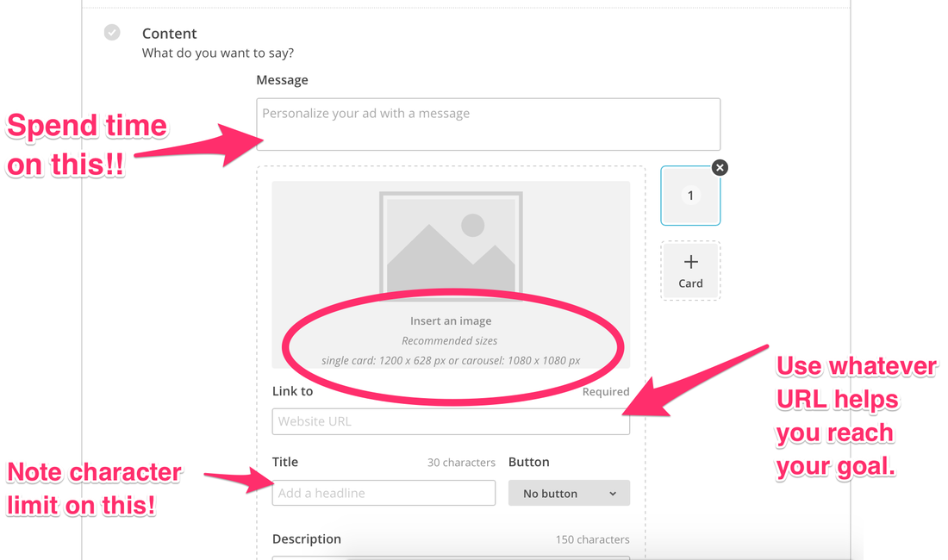
Task: Click the chevron arrow in Button dropdown
Action: (613, 494)
